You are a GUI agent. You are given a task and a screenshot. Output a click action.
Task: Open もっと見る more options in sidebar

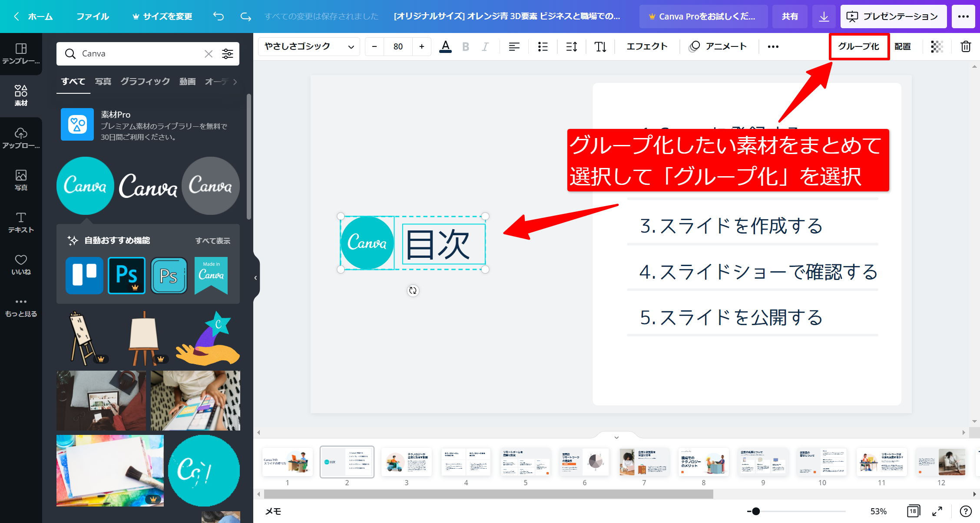tap(21, 307)
